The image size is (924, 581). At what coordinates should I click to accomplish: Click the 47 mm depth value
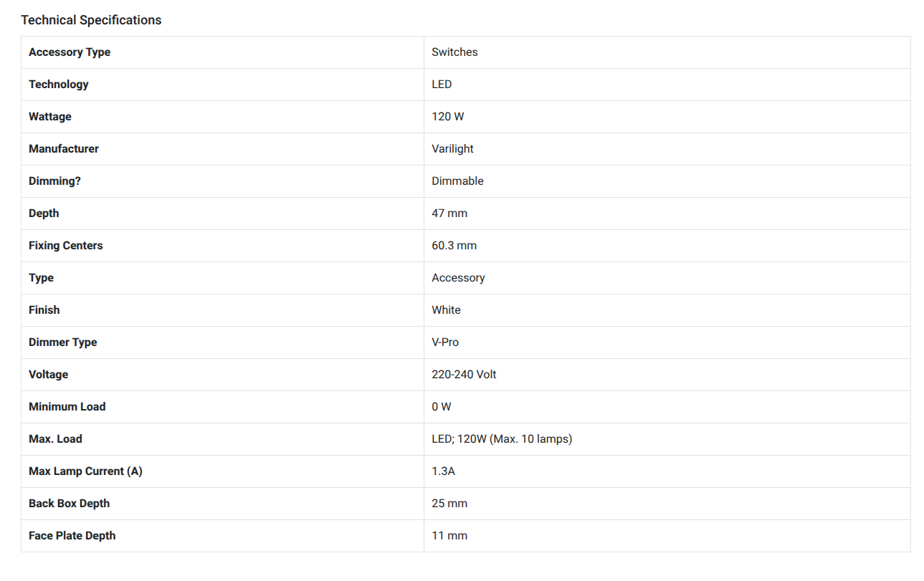449,213
